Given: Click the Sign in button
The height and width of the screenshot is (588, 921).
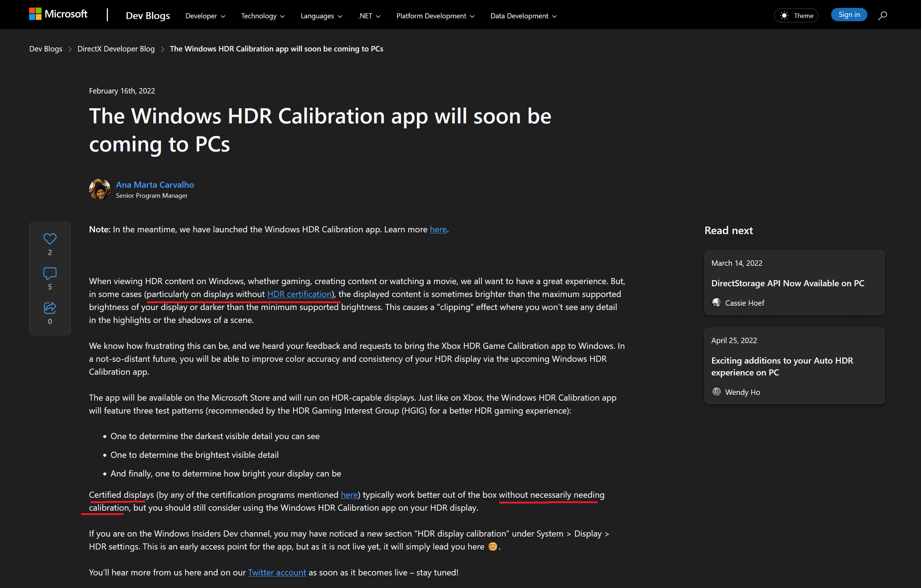Looking at the screenshot, I should 849,14.
